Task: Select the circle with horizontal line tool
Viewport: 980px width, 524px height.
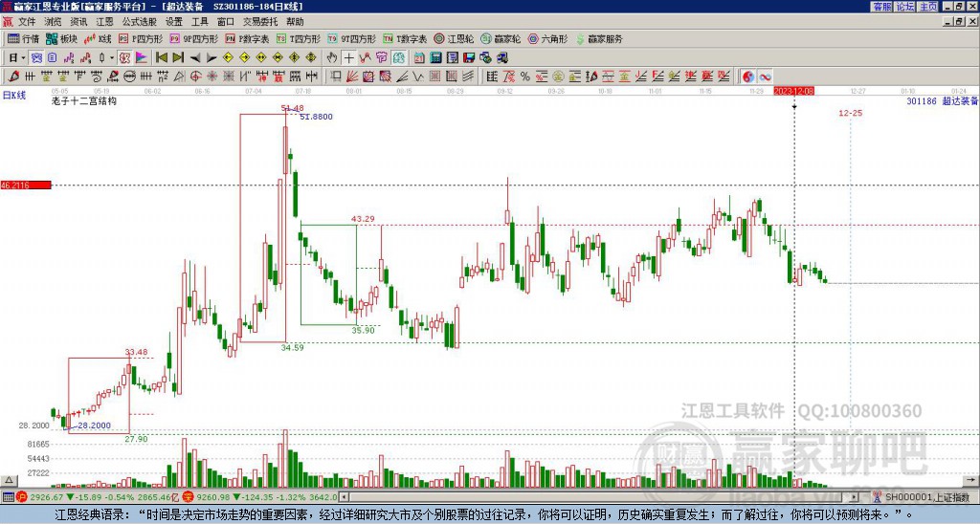Action: [x=129, y=76]
